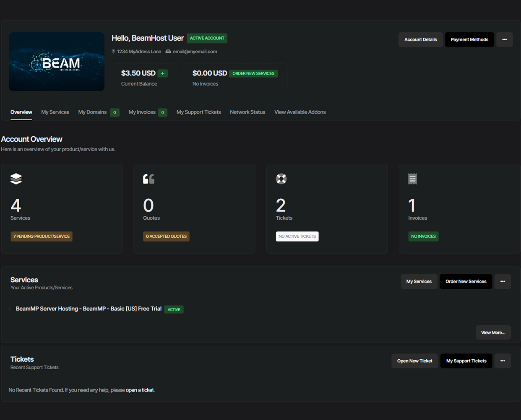The image size is (521, 420).
Task: Click the stacked layers Services icon
Action: (x=16, y=179)
